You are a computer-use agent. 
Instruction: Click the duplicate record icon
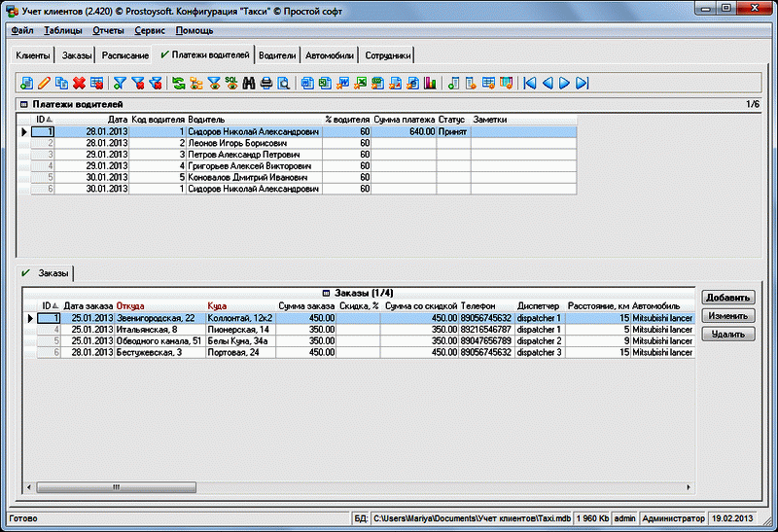[x=61, y=83]
